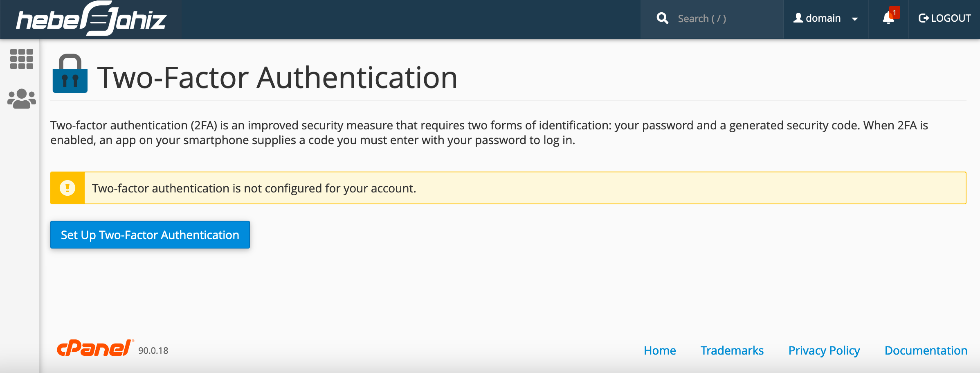This screenshot has height=373, width=980.
Task: Open the apps grid in the sidebar
Action: [21, 59]
